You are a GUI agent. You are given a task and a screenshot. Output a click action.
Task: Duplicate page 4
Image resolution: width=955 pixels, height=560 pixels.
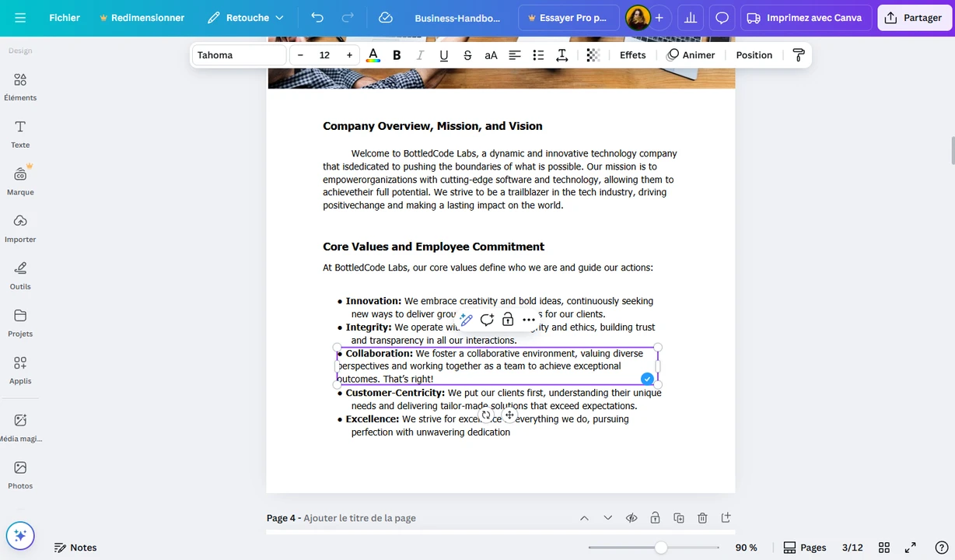point(679,518)
